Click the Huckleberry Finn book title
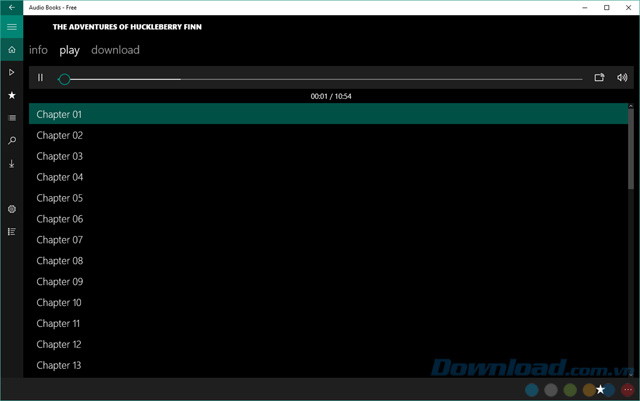Screen dimensions: 640x401 pos(127,27)
